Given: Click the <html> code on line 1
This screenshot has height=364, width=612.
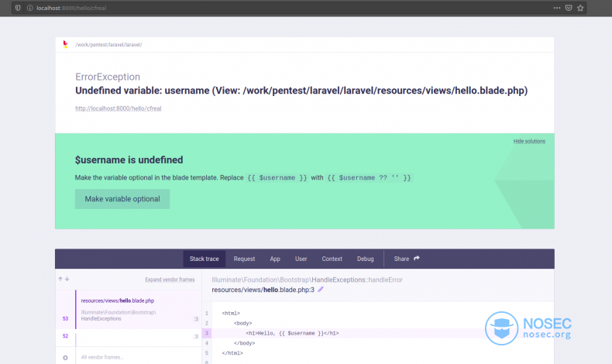Looking at the screenshot, I should tap(231, 314).
